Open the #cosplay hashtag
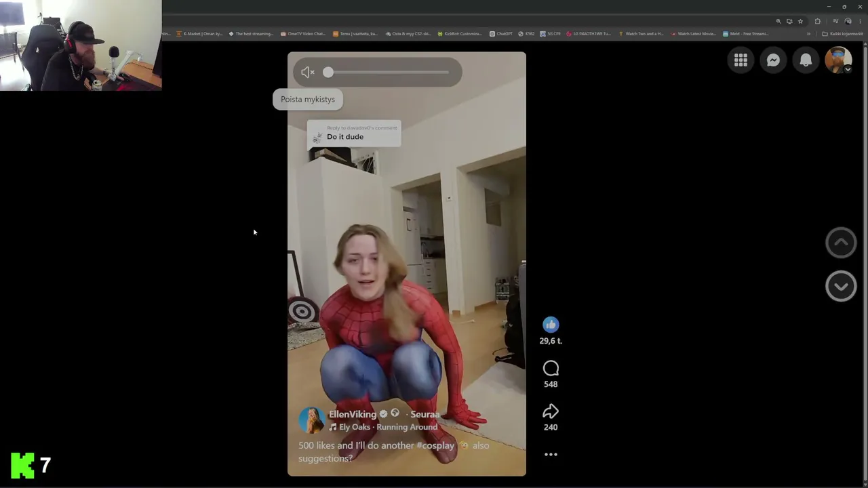This screenshot has height=488, width=868. (x=435, y=445)
